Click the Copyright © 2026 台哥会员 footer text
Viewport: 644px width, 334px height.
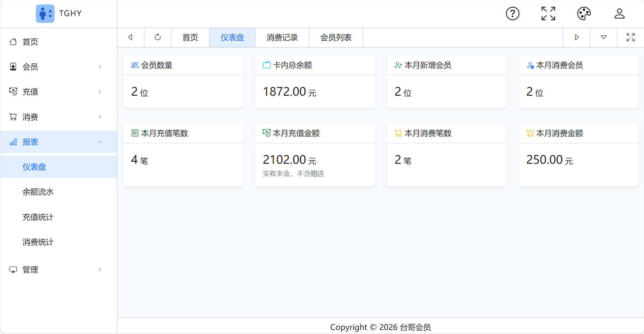(381, 327)
